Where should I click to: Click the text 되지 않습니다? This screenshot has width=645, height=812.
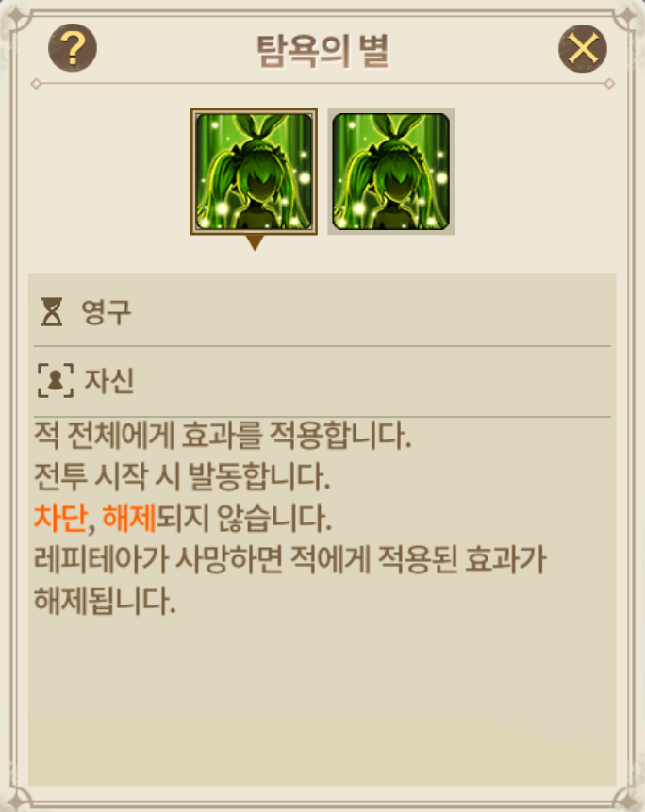point(244,518)
